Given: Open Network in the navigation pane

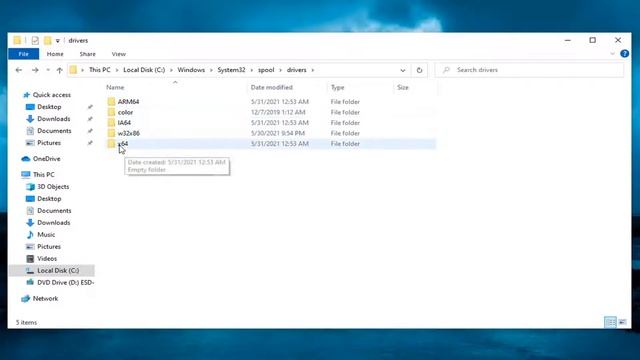Looking at the screenshot, I should [x=45, y=299].
